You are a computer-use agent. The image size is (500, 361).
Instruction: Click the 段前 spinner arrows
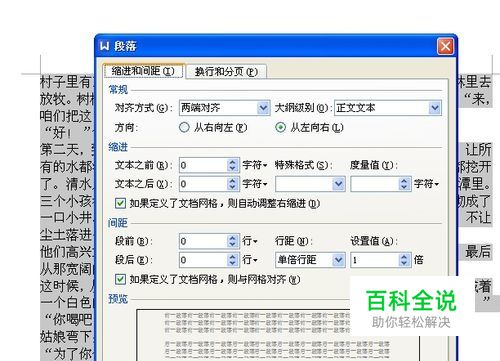coord(233,241)
